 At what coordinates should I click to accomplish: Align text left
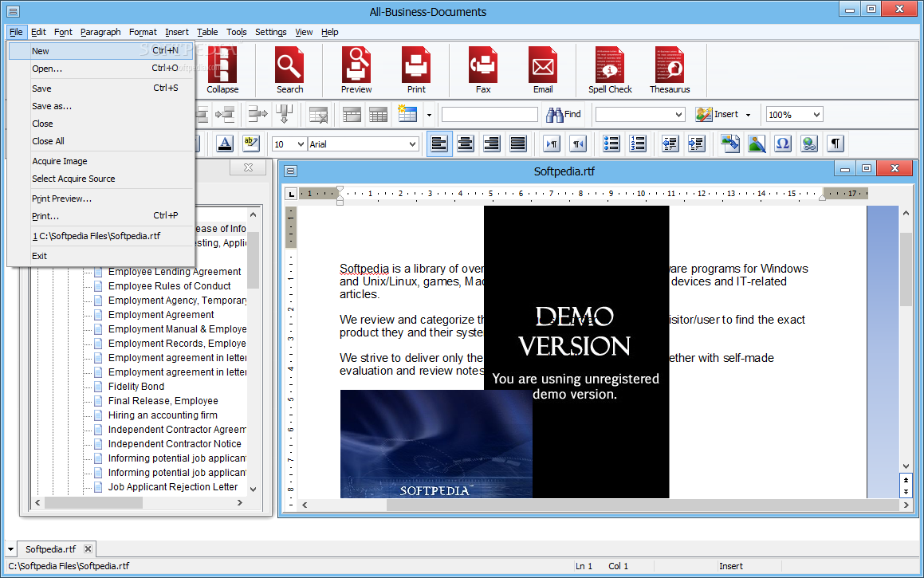pos(439,144)
